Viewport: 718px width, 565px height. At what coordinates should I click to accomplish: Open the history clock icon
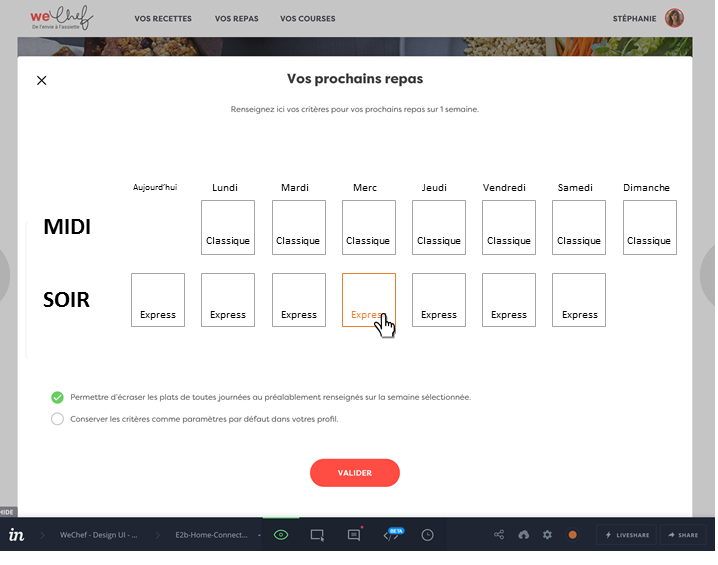coord(427,535)
